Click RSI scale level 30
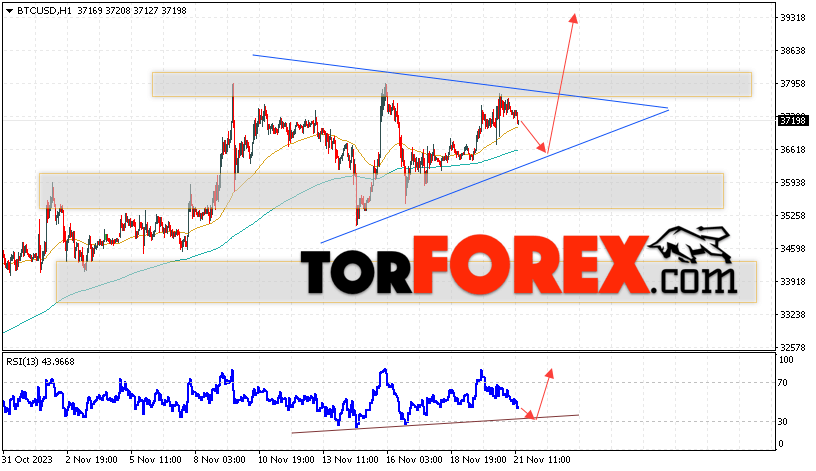 tap(782, 422)
